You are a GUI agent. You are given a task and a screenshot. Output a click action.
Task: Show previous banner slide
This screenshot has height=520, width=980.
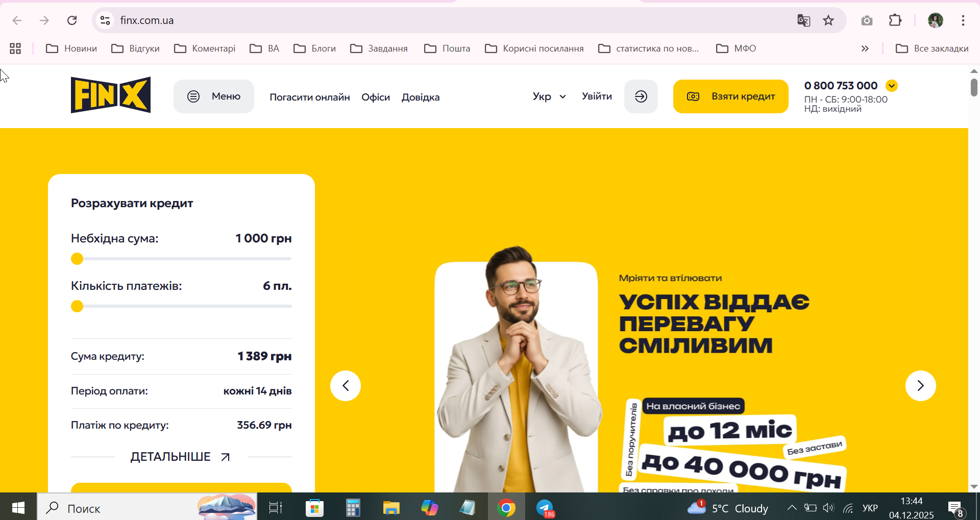click(x=346, y=386)
